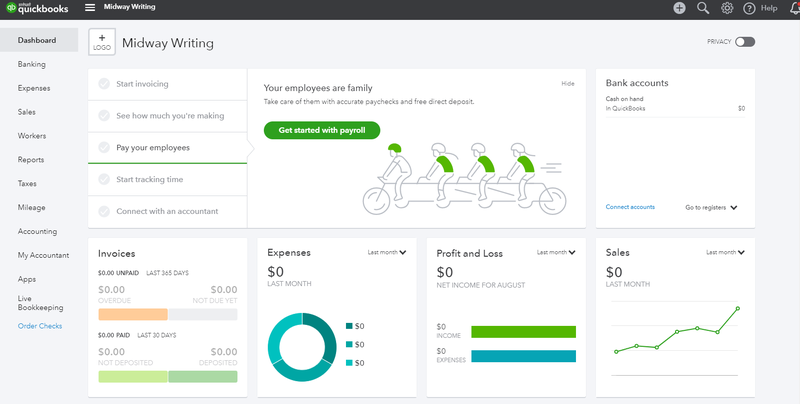Open My Accountant in sidebar
Screen dimensions: 800x404
pyautogui.click(x=43, y=256)
